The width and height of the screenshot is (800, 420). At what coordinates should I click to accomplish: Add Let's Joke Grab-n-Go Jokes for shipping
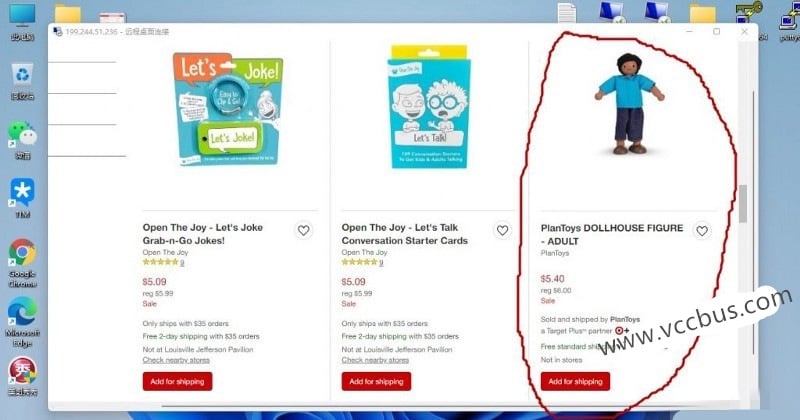[x=177, y=382]
